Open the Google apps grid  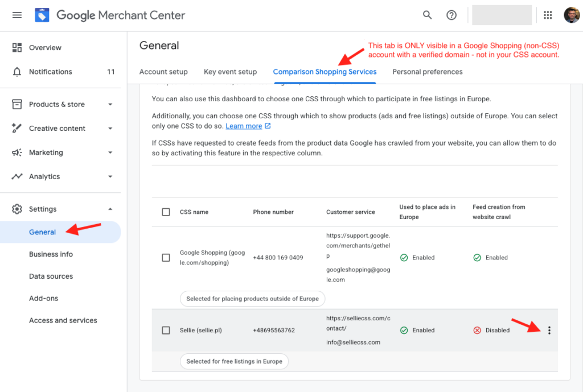click(548, 15)
